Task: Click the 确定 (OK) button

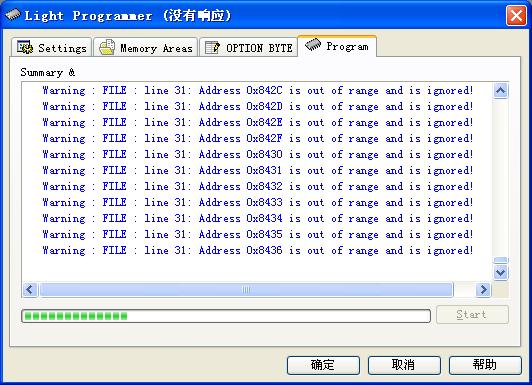Action: click(323, 365)
